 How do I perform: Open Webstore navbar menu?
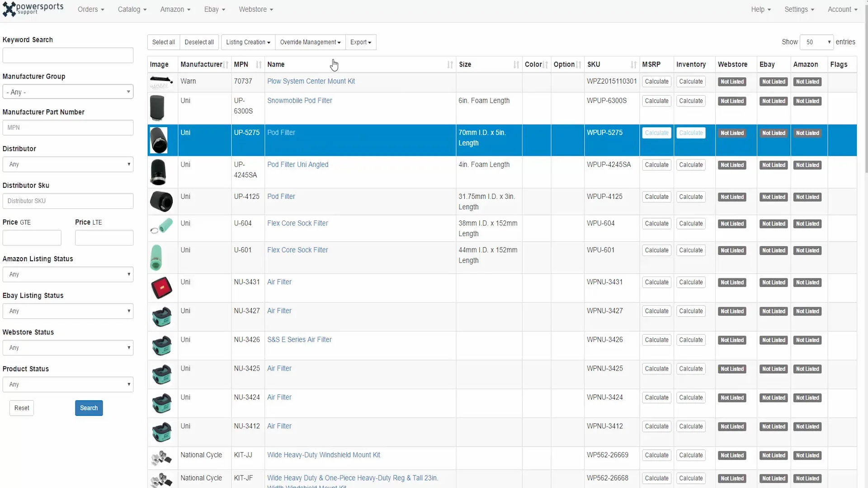(256, 9)
